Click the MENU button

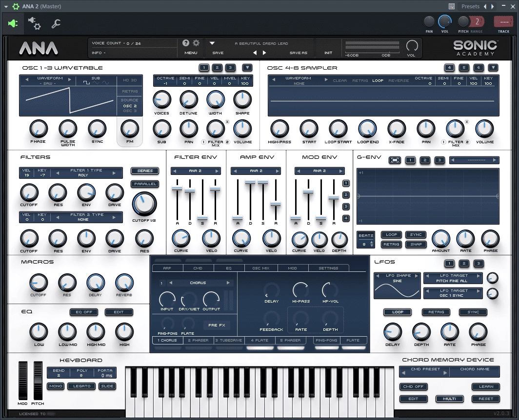(x=191, y=53)
